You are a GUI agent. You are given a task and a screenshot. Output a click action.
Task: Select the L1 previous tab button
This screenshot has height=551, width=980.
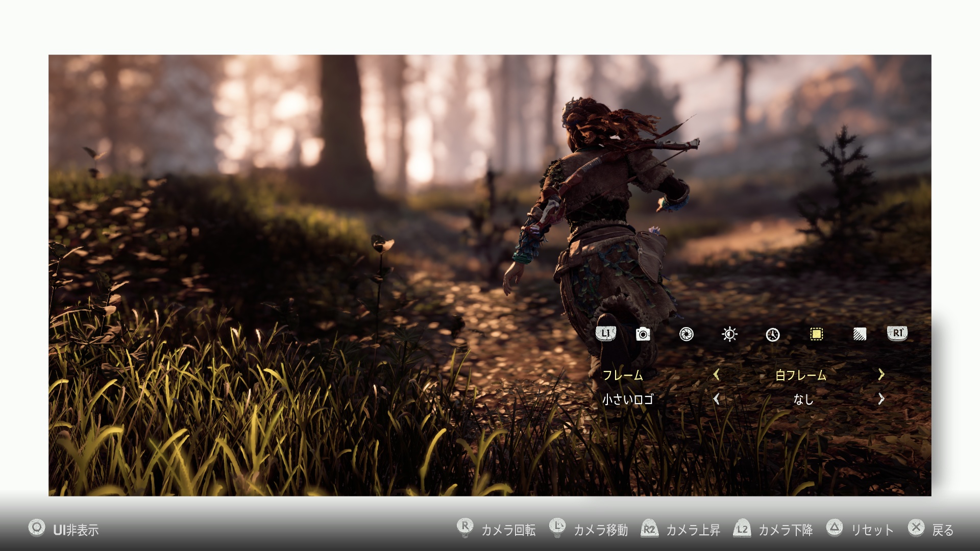click(x=606, y=334)
